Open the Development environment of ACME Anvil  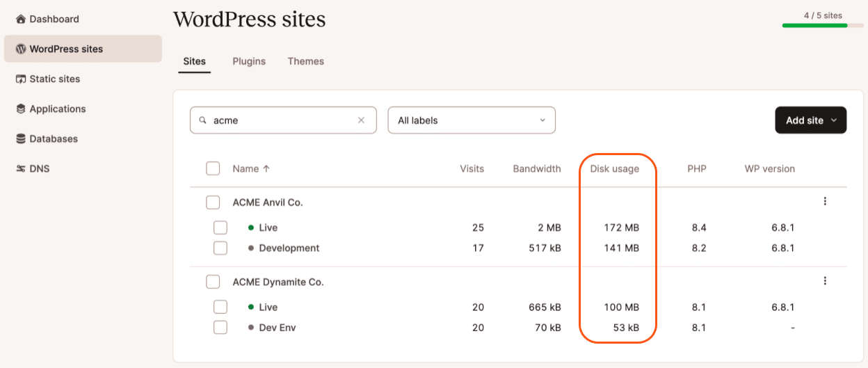(x=289, y=248)
